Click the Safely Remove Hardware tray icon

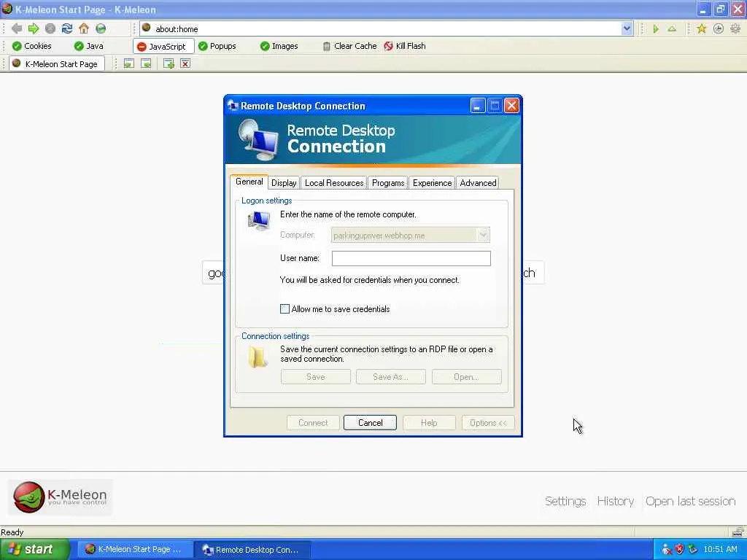pyautogui.click(x=693, y=550)
